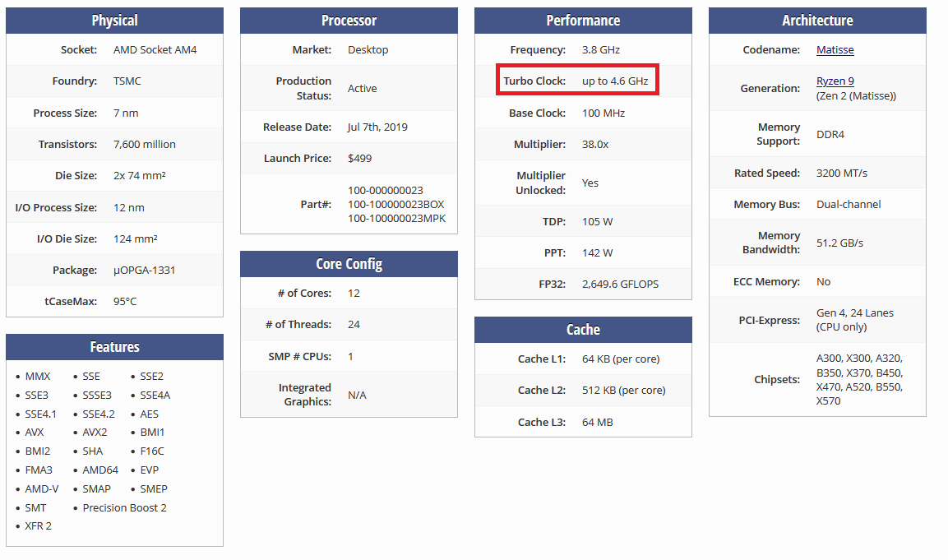Image resolution: width=948 pixels, height=560 pixels.
Task: Select the 'BMI1' feature
Action: coord(152,433)
